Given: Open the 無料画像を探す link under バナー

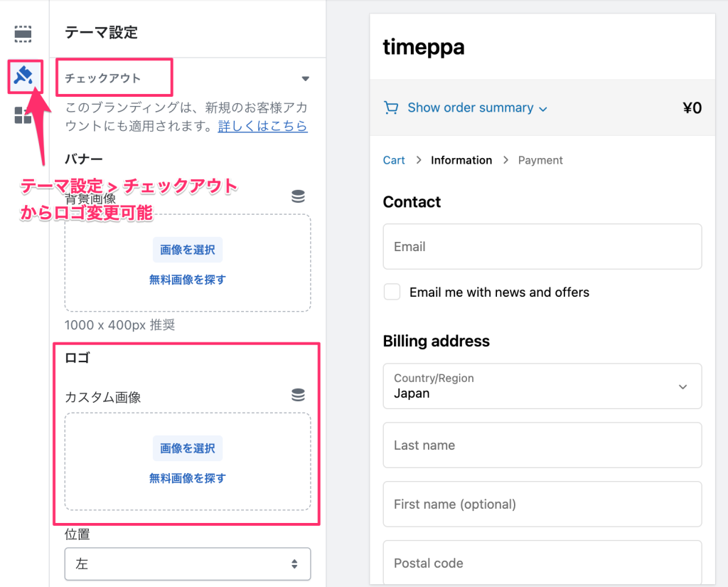Looking at the screenshot, I should (x=187, y=280).
